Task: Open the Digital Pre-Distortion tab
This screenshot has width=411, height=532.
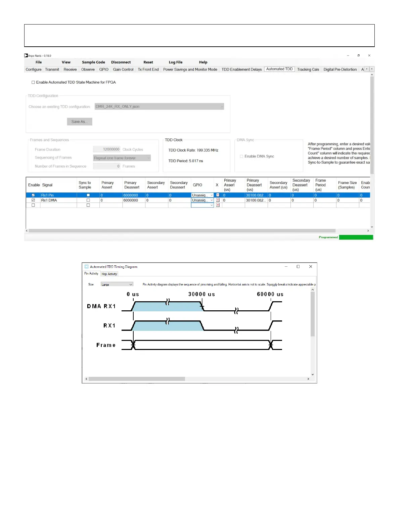Action: click(x=340, y=70)
